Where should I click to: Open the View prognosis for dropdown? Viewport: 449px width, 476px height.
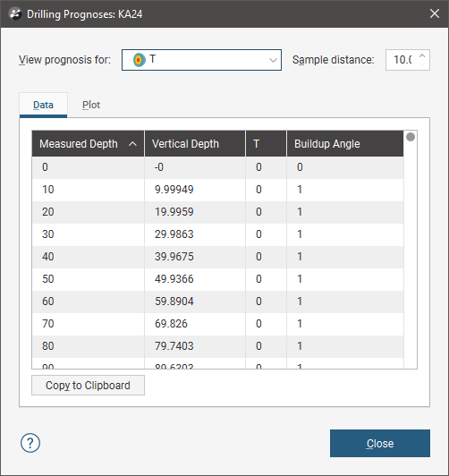click(x=201, y=60)
